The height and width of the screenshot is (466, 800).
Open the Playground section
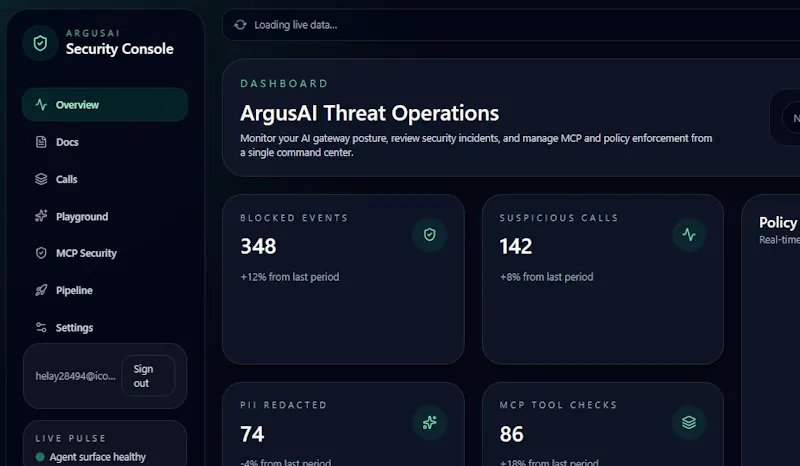pos(105,216)
